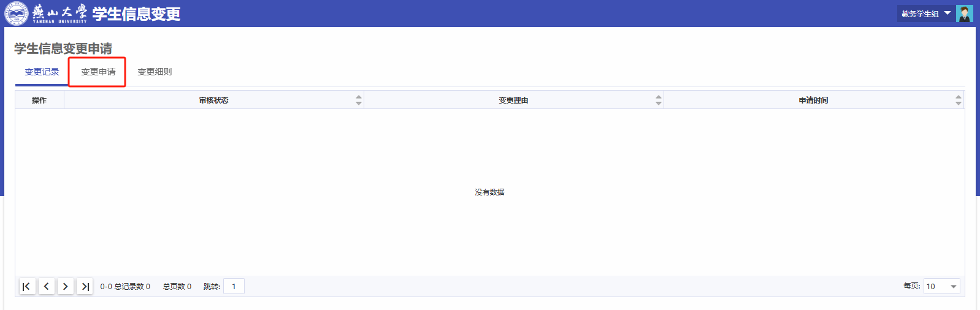This screenshot has height=310, width=980.
Task: Click the 审核状态 column header text
Action: click(213, 100)
